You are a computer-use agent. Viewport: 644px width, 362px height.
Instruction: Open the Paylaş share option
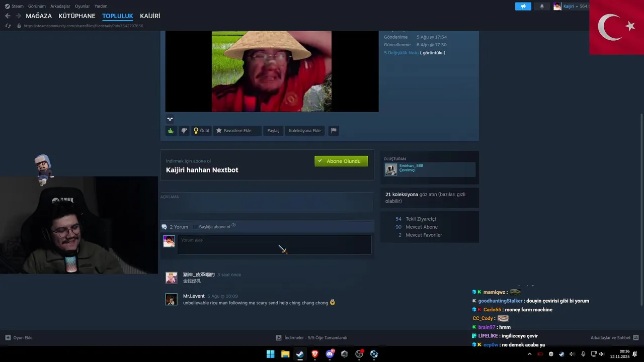click(273, 131)
